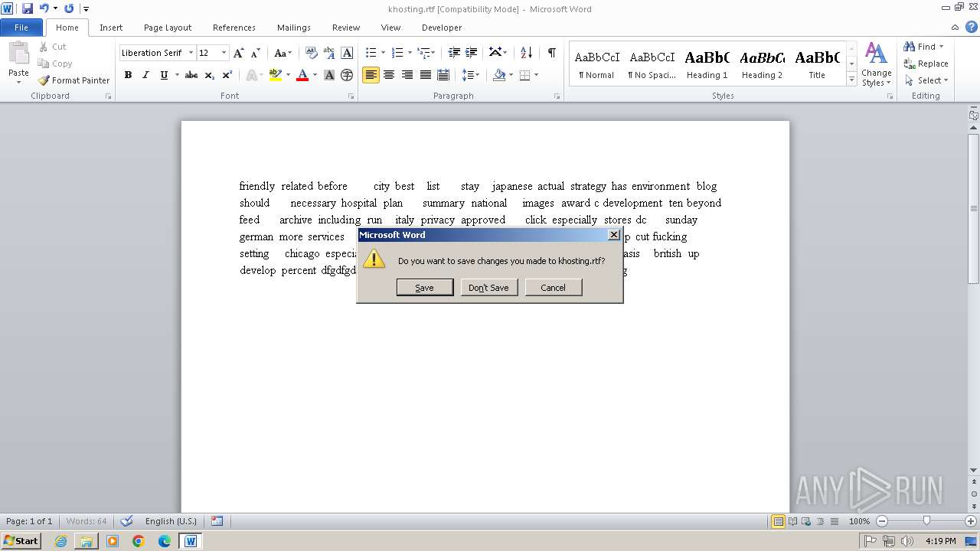Toggle Subscript formatting
Screen dimensions: 980x551
click(210, 75)
